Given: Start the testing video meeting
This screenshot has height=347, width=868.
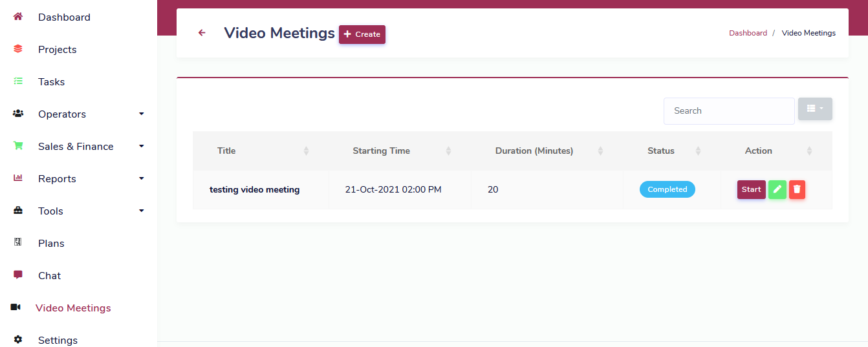Looking at the screenshot, I should (x=751, y=189).
